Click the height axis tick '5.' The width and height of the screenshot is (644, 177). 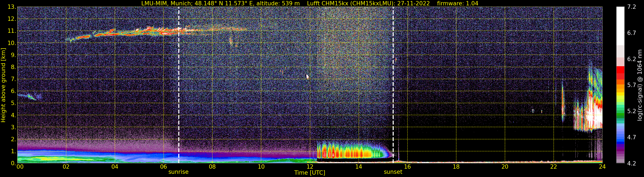13,103
